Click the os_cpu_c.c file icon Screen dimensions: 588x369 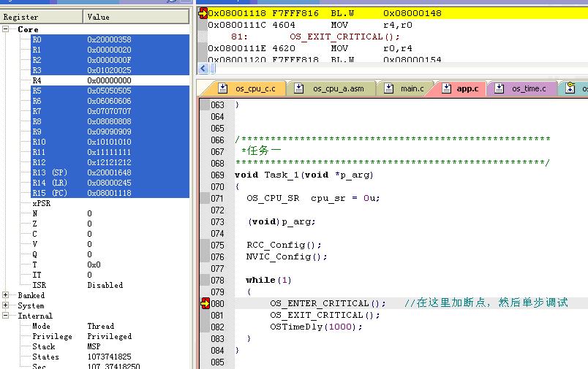223,88
